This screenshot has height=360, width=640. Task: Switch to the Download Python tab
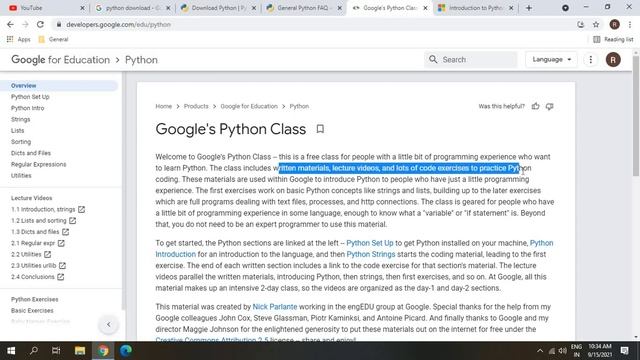(x=217, y=8)
